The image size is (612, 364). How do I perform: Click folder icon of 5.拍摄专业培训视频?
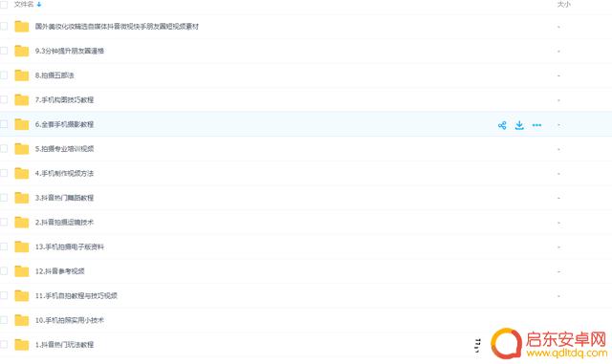tap(22, 148)
